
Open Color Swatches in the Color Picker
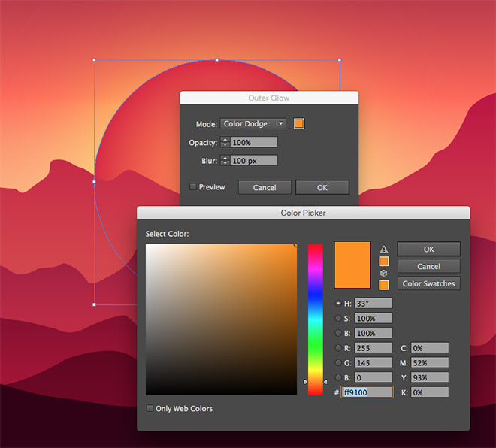click(428, 283)
